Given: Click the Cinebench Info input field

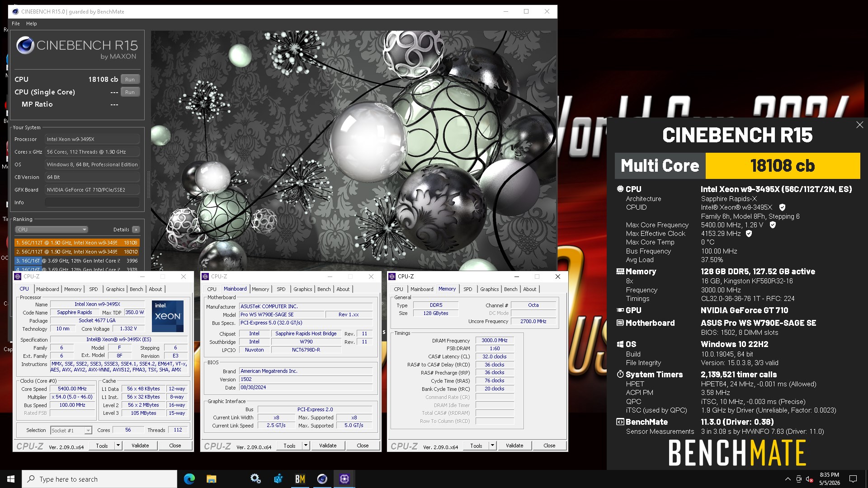Looking at the screenshot, I should pyautogui.click(x=92, y=203).
